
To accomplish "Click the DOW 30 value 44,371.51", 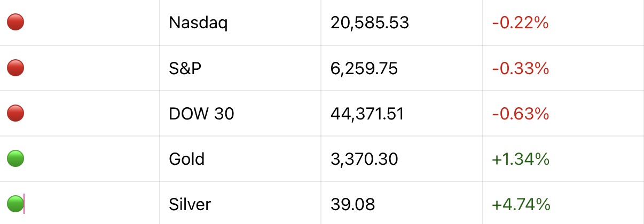I will [x=367, y=114].
